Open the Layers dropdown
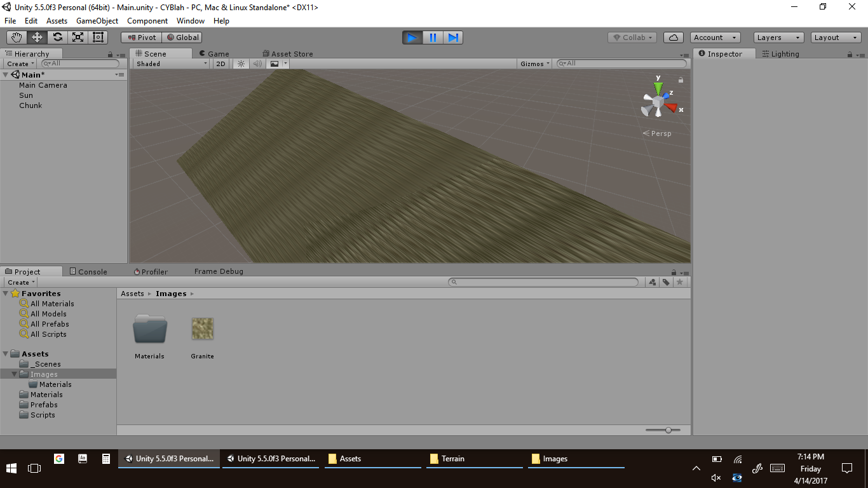868x488 pixels. click(778, 37)
